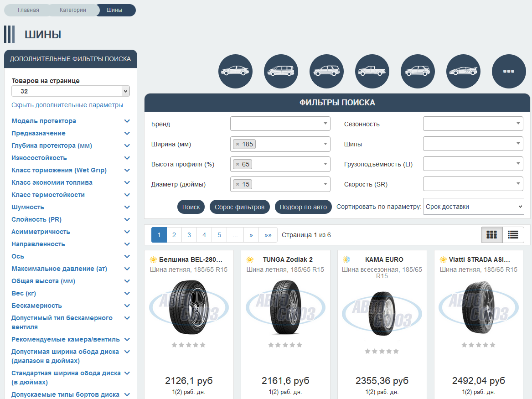Image resolution: width=532 pixels, height=399 pixels.
Task: Click the three-dots more vehicles icon
Action: tap(509, 72)
